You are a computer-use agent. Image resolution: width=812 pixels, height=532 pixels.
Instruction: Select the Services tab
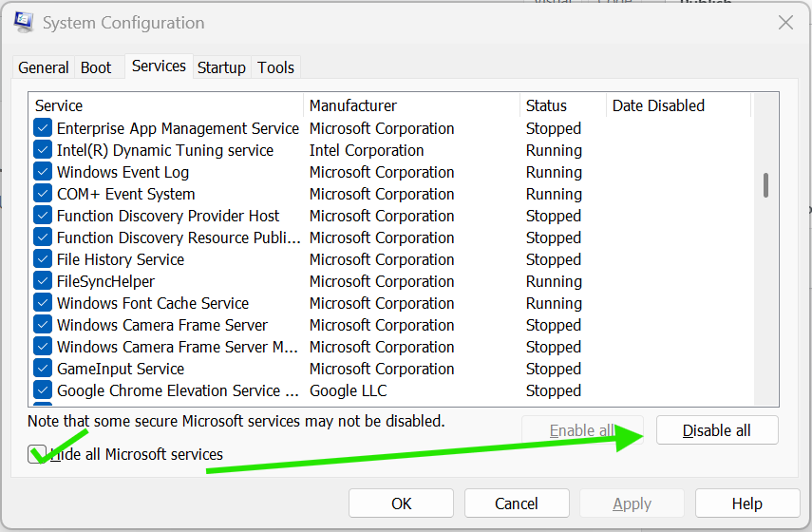pyautogui.click(x=159, y=66)
